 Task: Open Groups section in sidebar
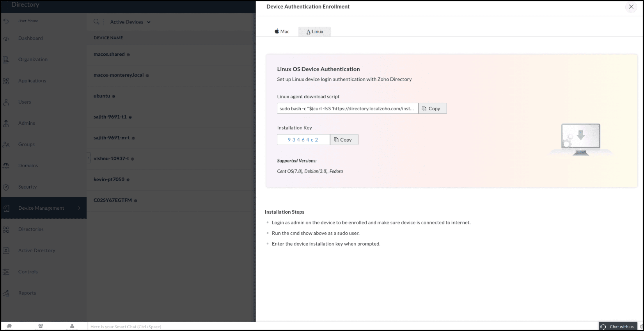[x=27, y=144]
